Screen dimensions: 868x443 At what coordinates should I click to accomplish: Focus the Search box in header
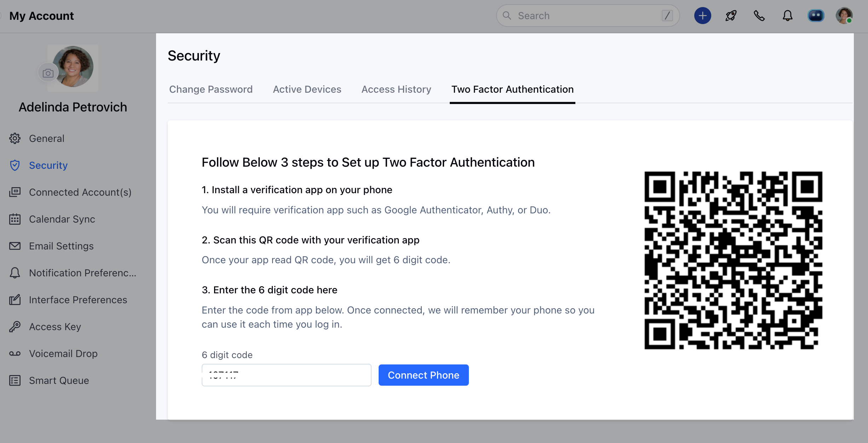point(587,16)
